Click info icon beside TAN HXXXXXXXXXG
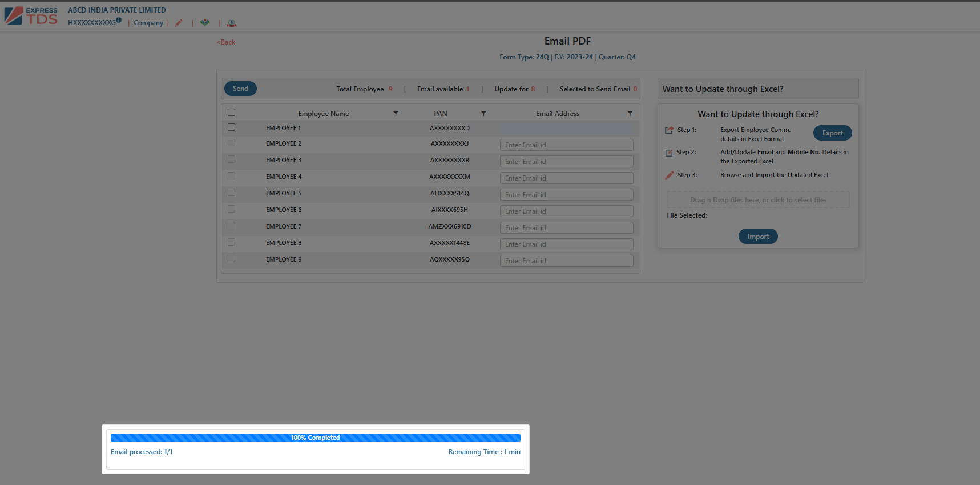 (x=119, y=20)
